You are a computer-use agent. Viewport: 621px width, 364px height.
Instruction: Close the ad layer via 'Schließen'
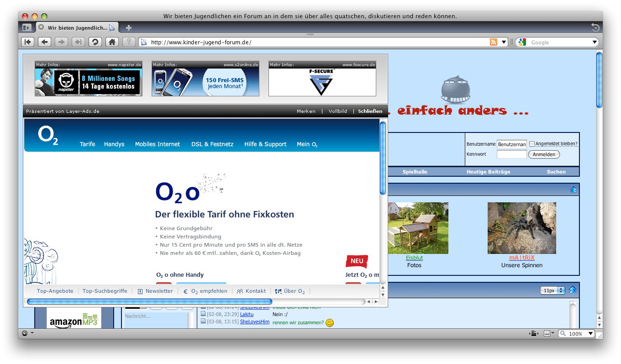pos(370,111)
